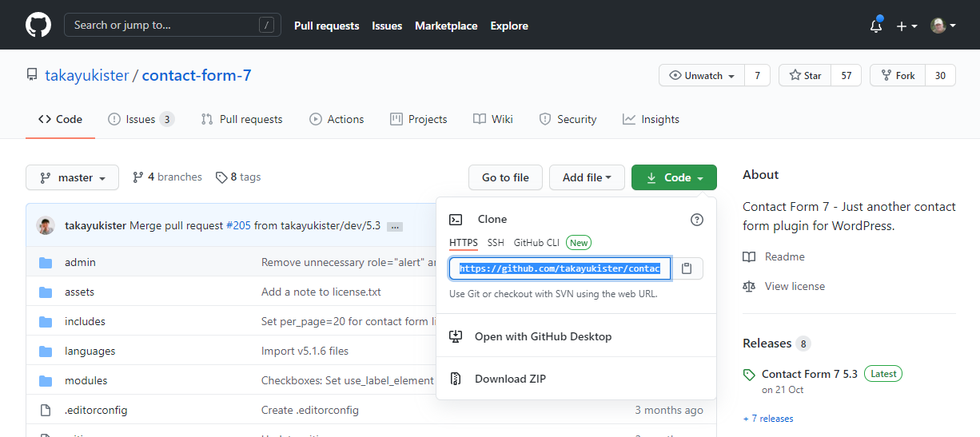Viewport: 980px width, 437px height.
Task: Expand the master branch dropdown
Action: coord(72,177)
